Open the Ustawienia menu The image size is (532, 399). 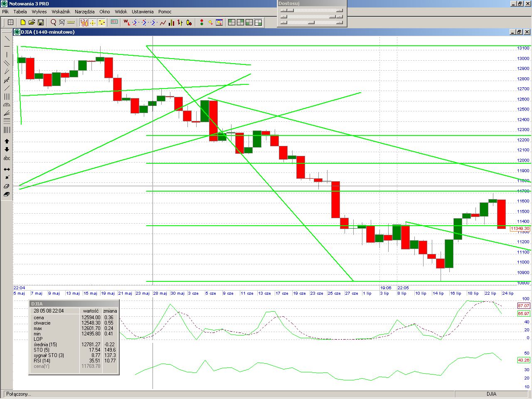[143, 12]
